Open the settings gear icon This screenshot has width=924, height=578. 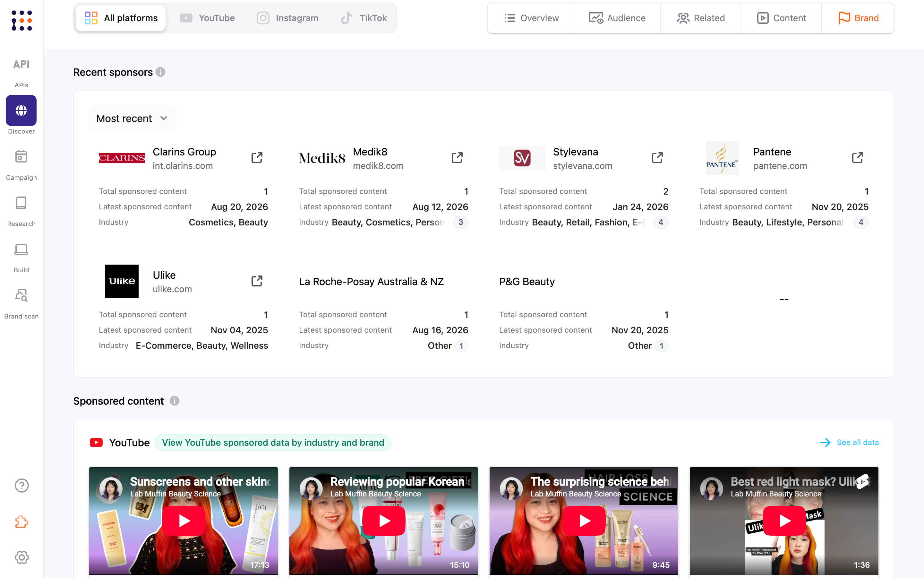pyautogui.click(x=22, y=557)
